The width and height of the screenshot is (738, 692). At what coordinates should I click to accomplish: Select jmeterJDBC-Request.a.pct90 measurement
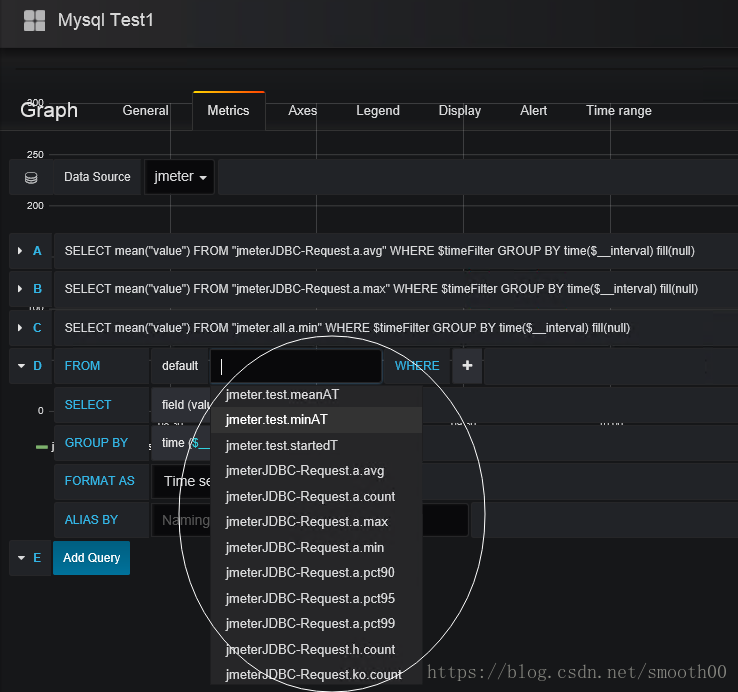[x=316, y=572]
